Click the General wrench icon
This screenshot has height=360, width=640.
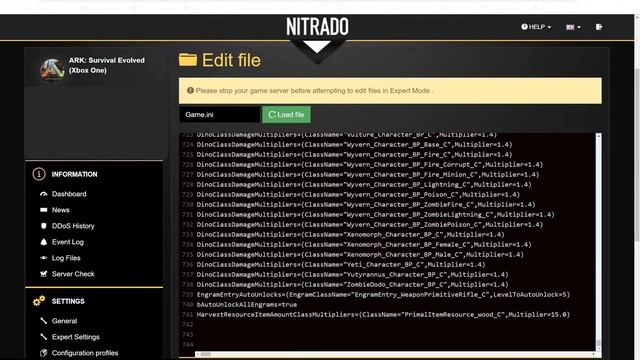tap(44, 321)
